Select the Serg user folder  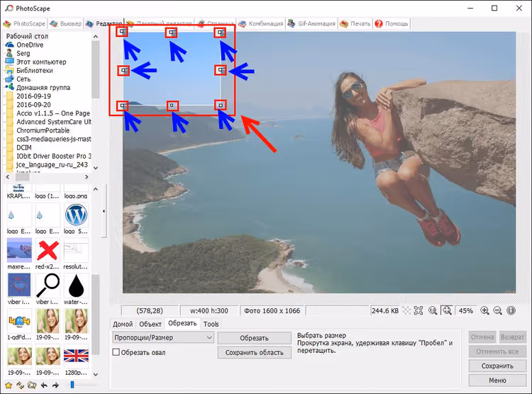(x=23, y=53)
